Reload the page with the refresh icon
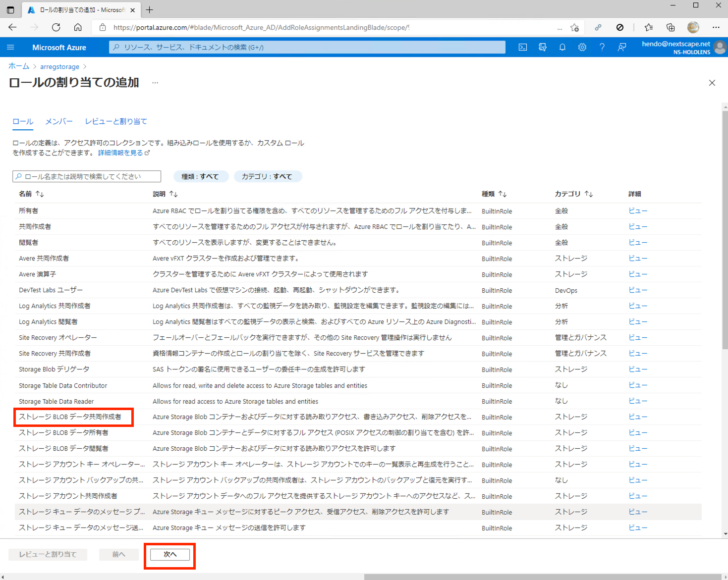Image resolution: width=728 pixels, height=580 pixels. click(x=56, y=27)
